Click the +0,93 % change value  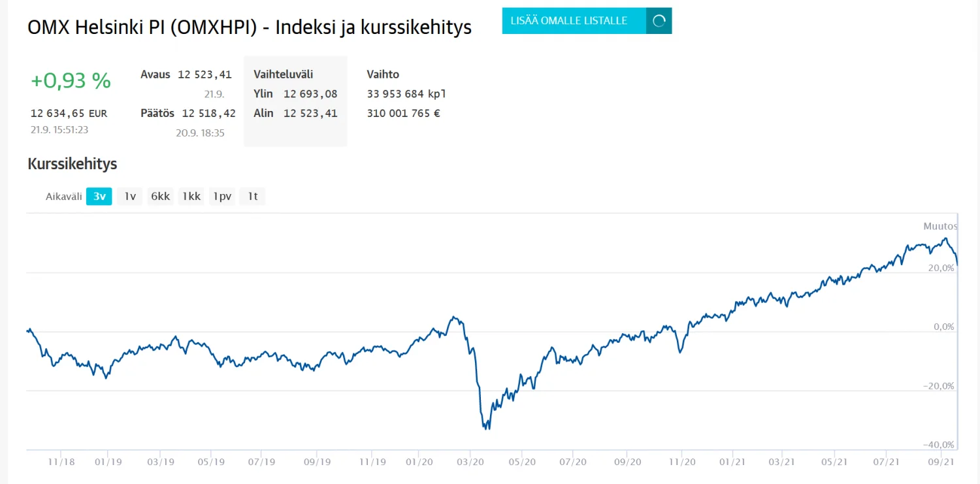tap(71, 81)
